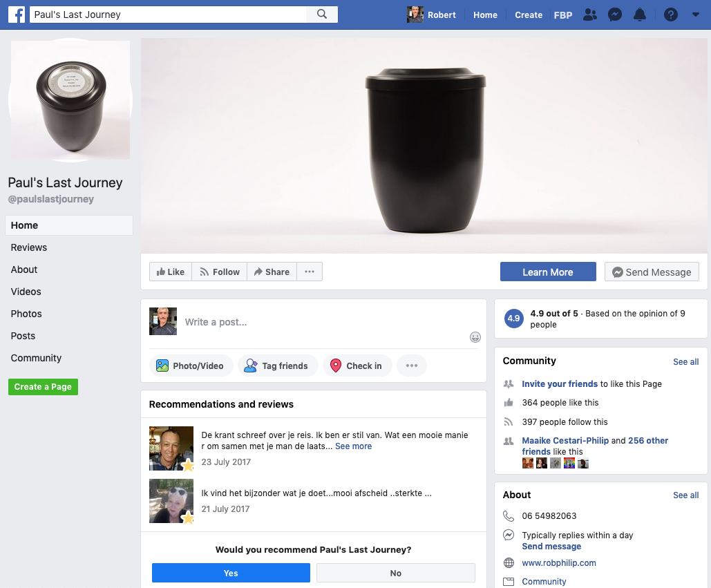711x588 pixels.
Task: Open the Posts section in sidebar
Action: pyautogui.click(x=23, y=336)
